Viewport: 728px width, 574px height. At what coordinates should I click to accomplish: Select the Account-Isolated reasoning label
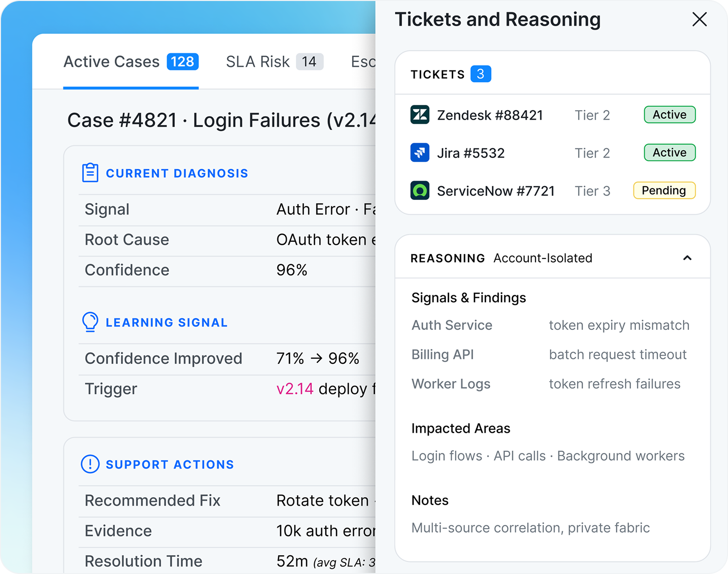[x=542, y=258]
